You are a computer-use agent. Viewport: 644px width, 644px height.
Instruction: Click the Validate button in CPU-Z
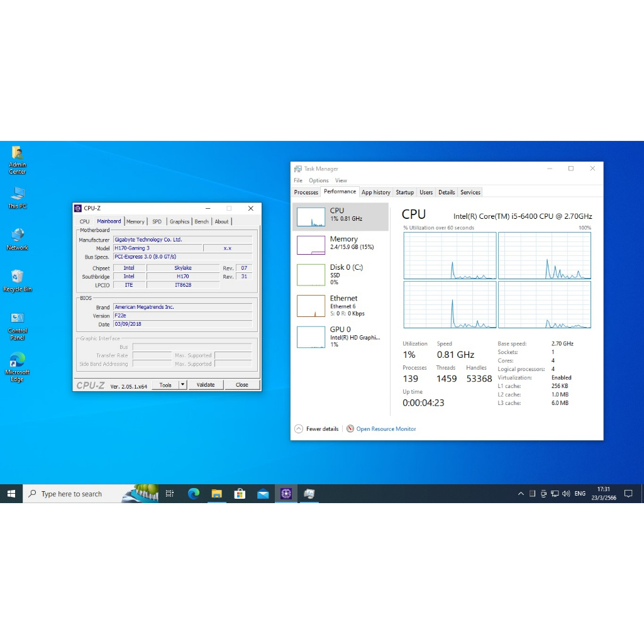pos(206,385)
